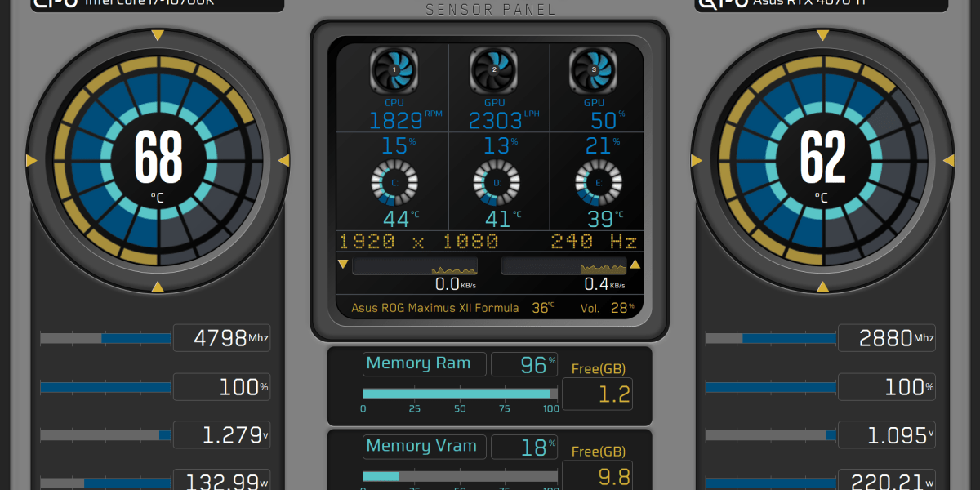980x490 pixels.
Task: Select the drive C: usage ring gauge
Action: coord(394,183)
